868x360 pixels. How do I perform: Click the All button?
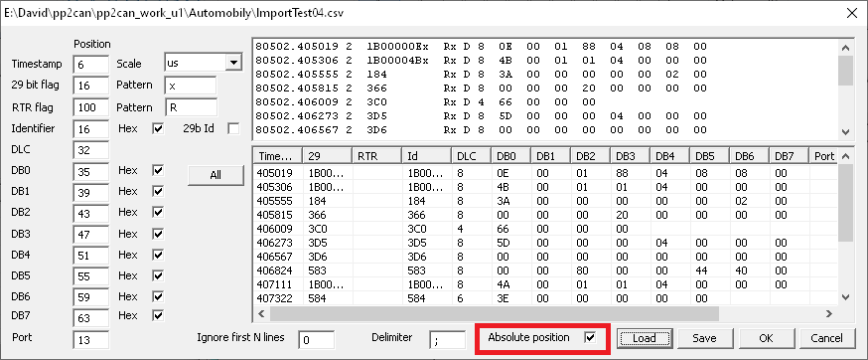216,175
